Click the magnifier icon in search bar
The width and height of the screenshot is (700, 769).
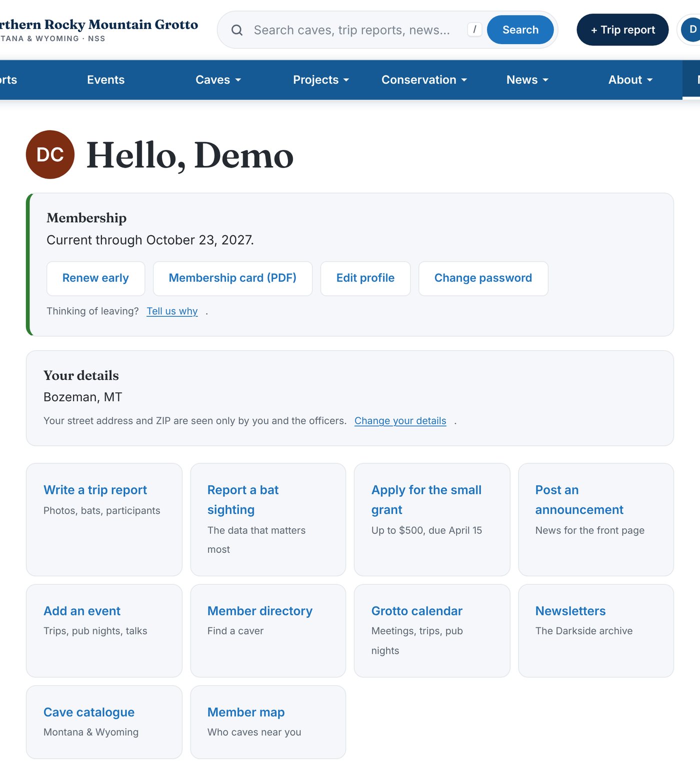point(237,30)
